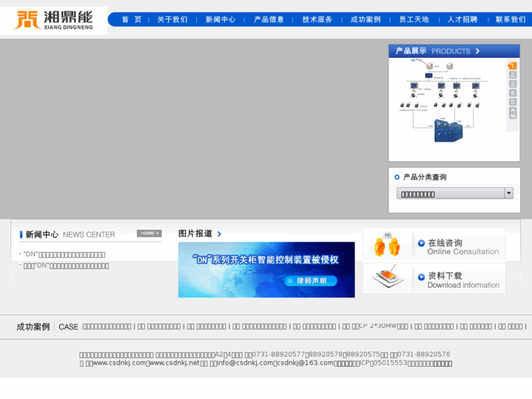Click the ICP 05015553 record number
This screenshot has width=532, height=399.
383,363
